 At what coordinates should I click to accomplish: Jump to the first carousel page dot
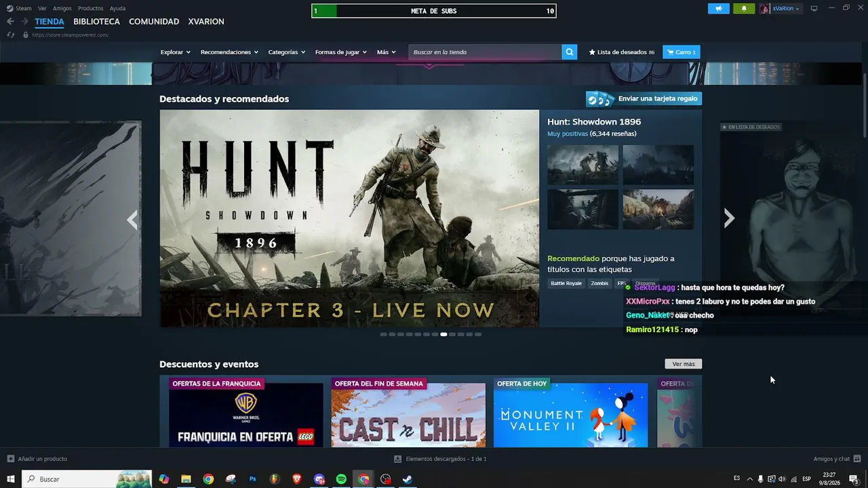[x=384, y=334]
